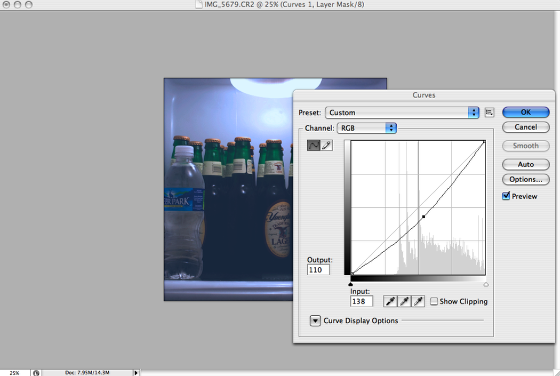Screen dimensions: 560x376
Task: Click the Output value field
Action: coord(318,270)
